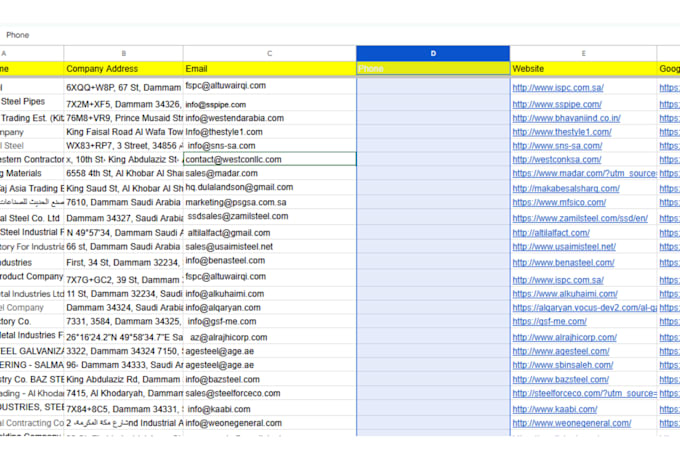Select the info@alqaryan.com email cell
Screen dimensions: 680x459
click(x=269, y=308)
